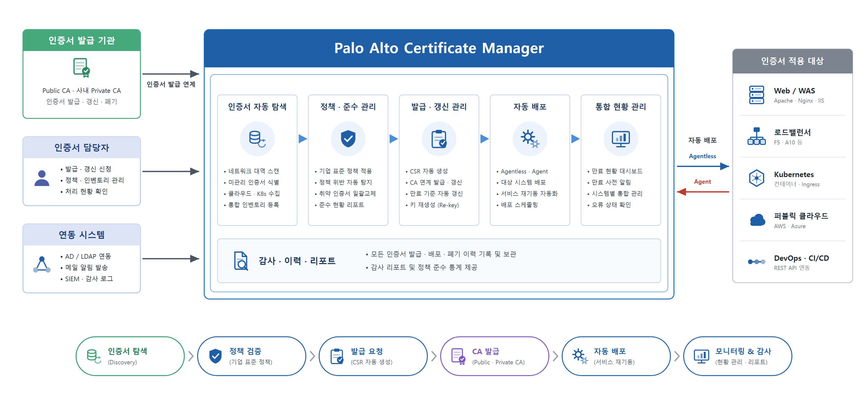Click 'Apache · Nginx · IIS' subtitle
868x397 pixels.
click(799, 101)
